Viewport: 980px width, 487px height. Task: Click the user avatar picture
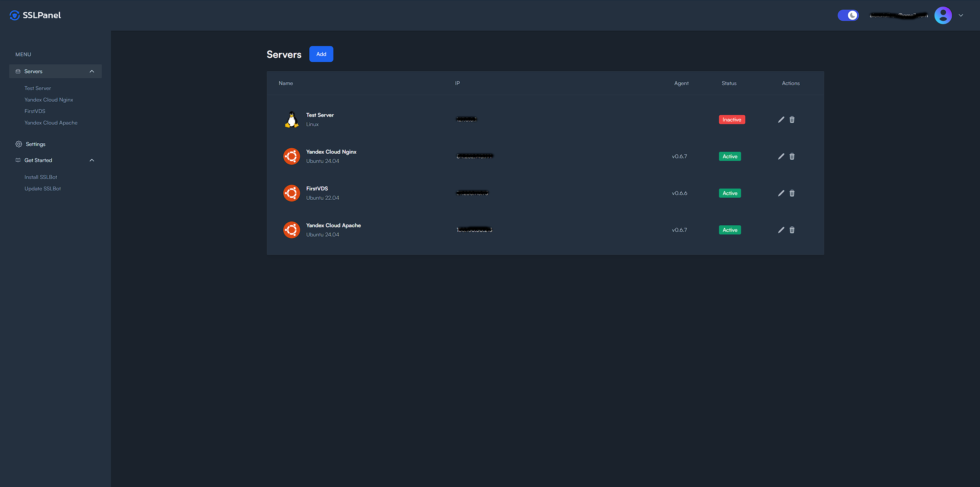[943, 15]
